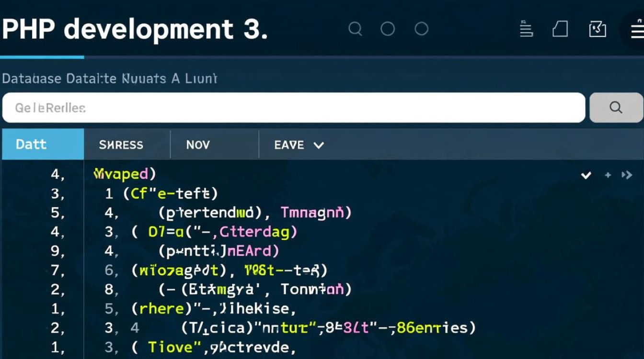Click the chevron arrow next to EAVE
Image resolution: width=644 pixels, height=359 pixels.
(318, 145)
